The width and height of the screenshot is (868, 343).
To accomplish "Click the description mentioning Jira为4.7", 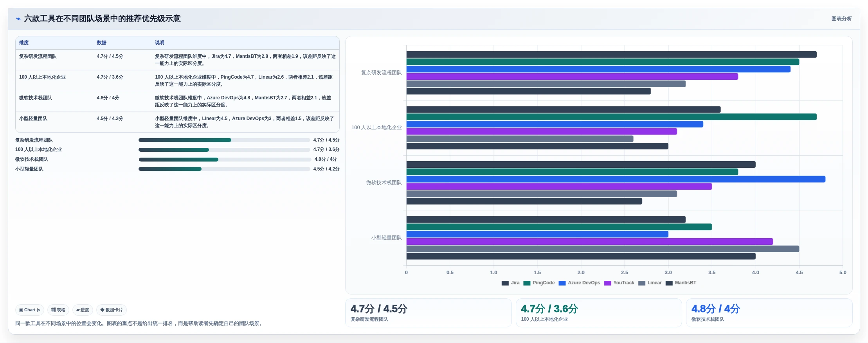I will (x=245, y=60).
